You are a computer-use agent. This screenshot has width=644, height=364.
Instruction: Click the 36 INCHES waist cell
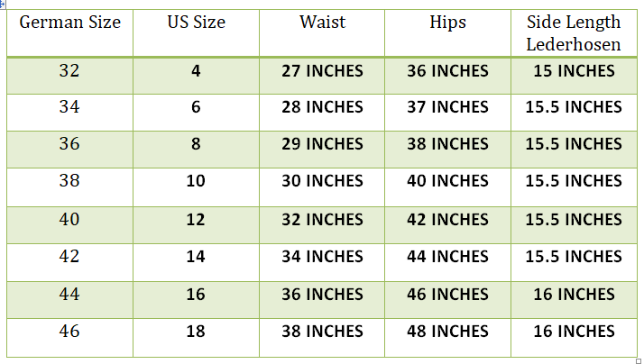tap(322, 294)
